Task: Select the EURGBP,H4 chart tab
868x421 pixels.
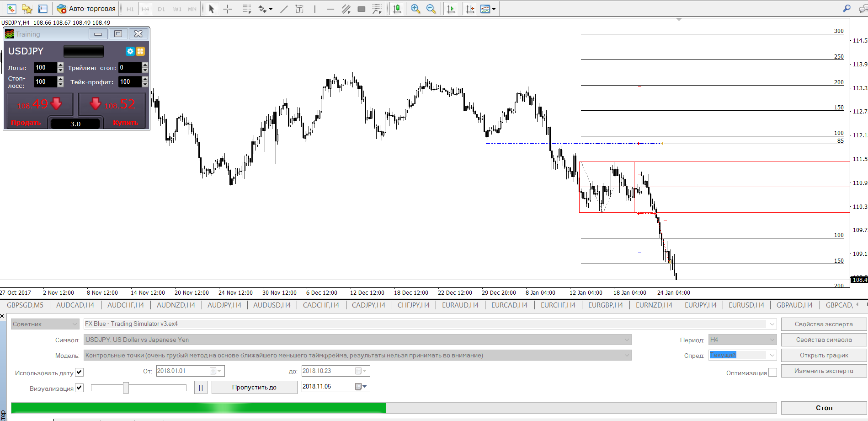Action: click(606, 305)
